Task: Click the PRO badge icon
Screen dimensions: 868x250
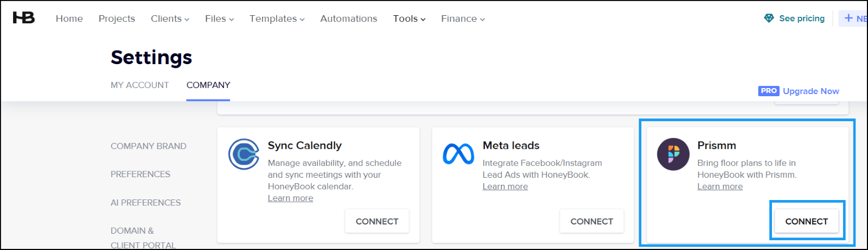Action: [x=769, y=91]
